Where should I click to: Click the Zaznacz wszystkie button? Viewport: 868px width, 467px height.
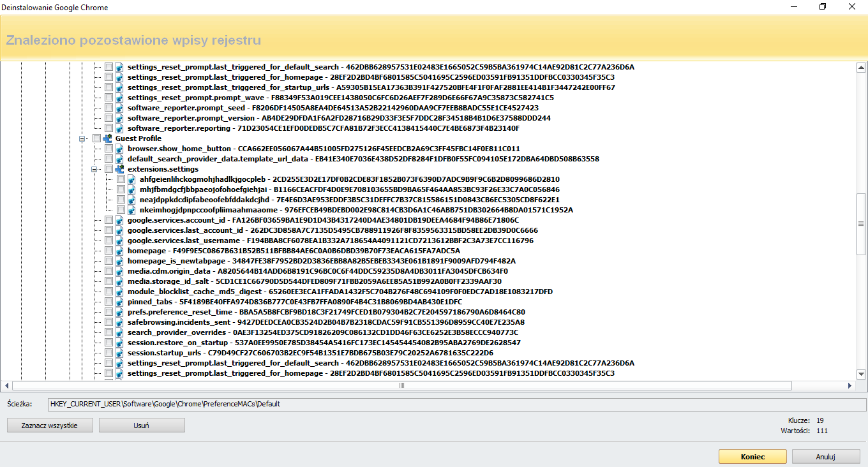point(50,426)
